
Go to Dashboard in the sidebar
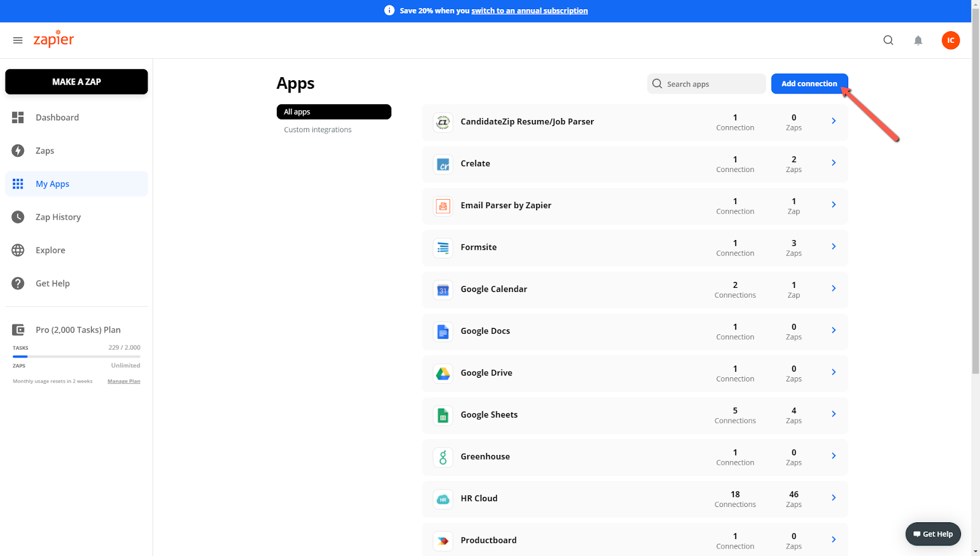pos(77,118)
